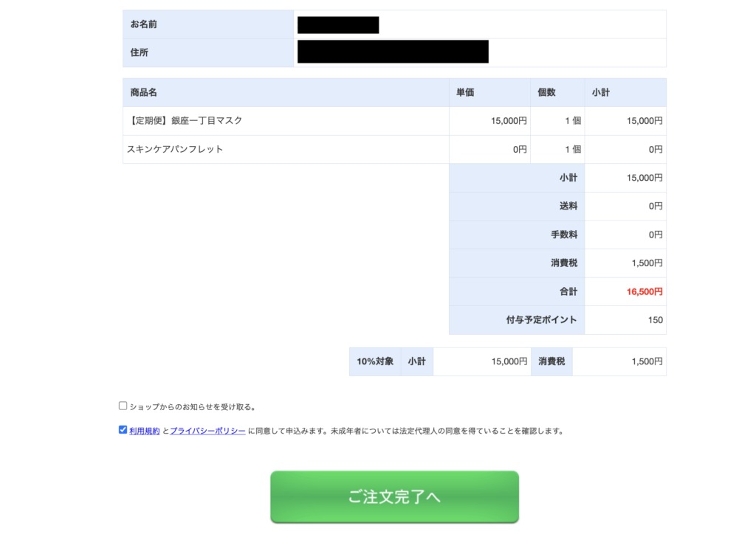The width and height of the screenshot is (756, 537).
Task: Click the 送料 label
Action: [568, 207]
